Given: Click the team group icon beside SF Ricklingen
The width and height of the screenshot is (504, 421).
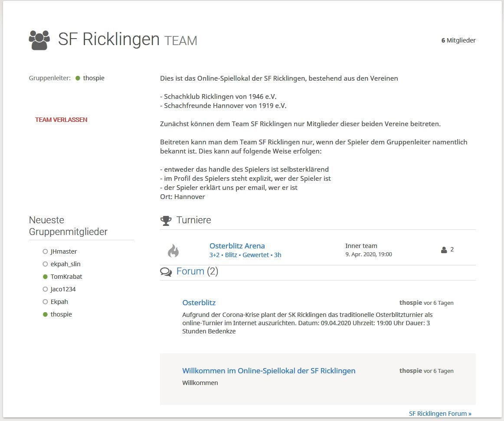Looking at the screenshot, I should [39, 40].
